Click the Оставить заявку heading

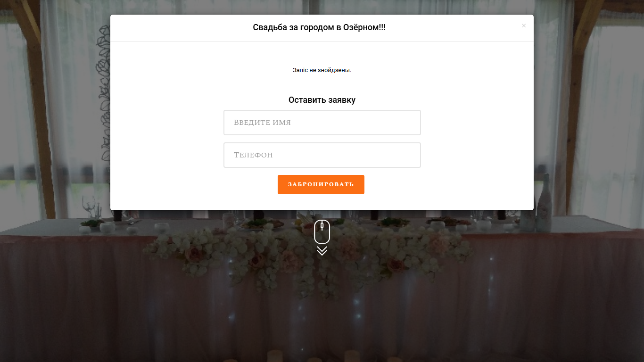point(322,100)
